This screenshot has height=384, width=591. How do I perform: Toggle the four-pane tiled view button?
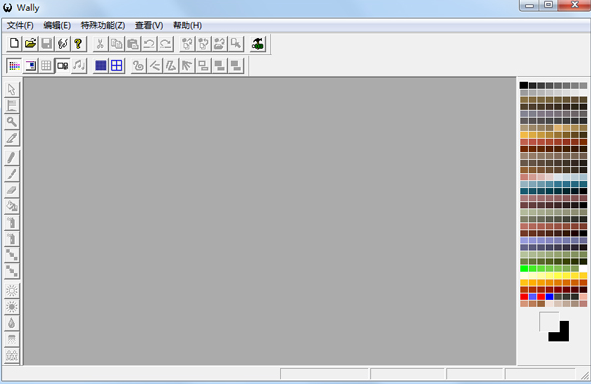pyautogui.click(x=117, y=66)
